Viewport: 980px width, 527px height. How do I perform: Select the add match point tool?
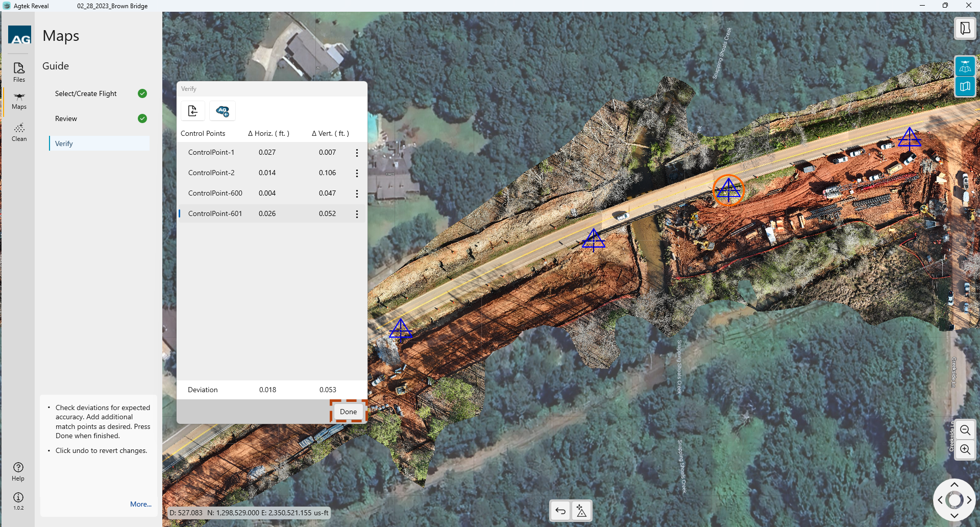tap(581, 511)
